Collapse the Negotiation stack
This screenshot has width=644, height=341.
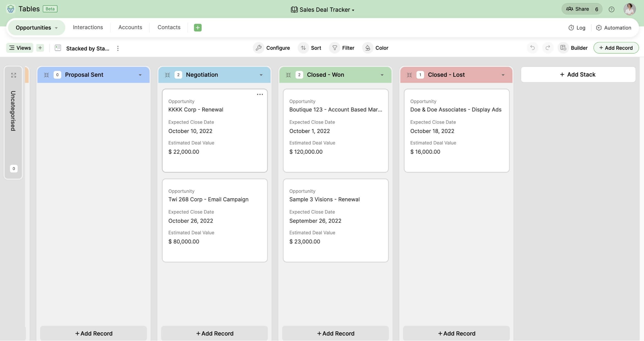(x=167, y=75)
